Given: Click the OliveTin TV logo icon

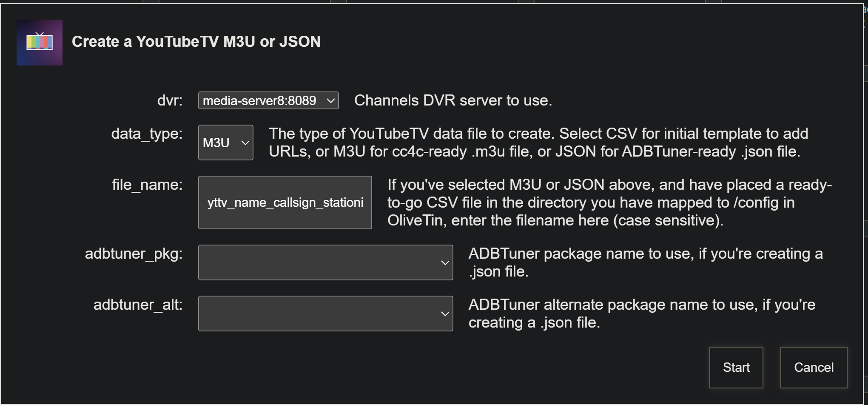Looking at the screenshot, I should click(39, 42).
